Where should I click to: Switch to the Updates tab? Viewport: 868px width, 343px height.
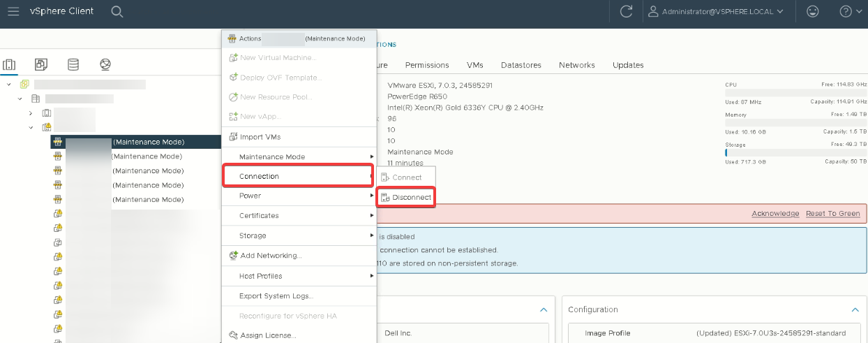coord(628,65)
